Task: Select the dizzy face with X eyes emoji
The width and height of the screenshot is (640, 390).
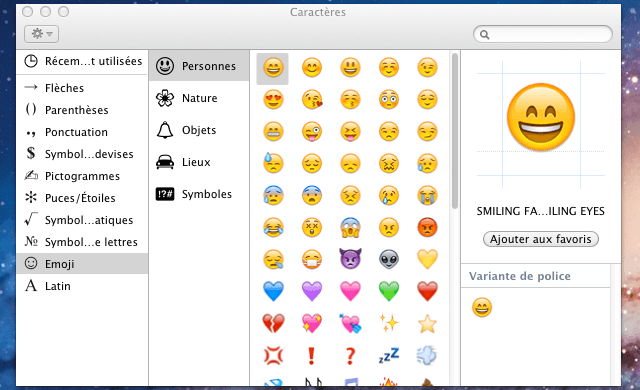Action: tap(312, 227)
